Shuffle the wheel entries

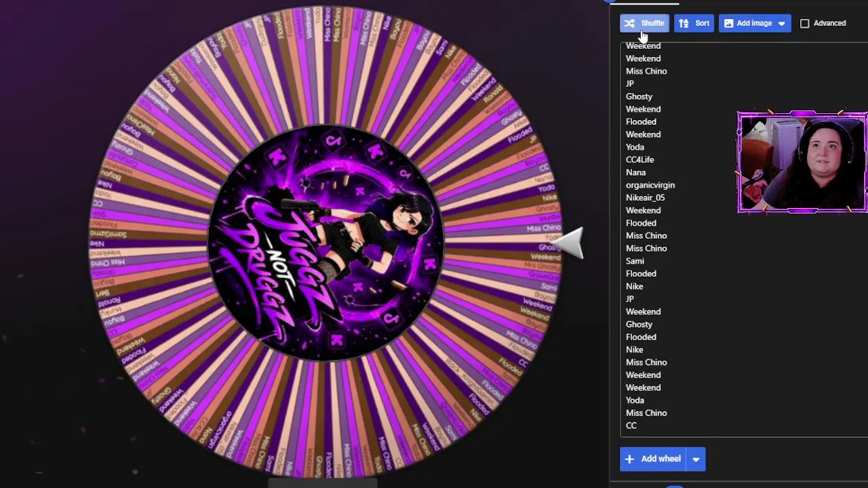(x=644, y=23)
